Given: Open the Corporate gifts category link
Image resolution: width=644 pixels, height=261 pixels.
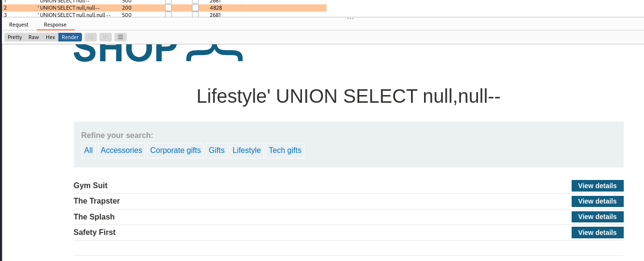Looking at the screenshot, I should click(x=175, y=151).
